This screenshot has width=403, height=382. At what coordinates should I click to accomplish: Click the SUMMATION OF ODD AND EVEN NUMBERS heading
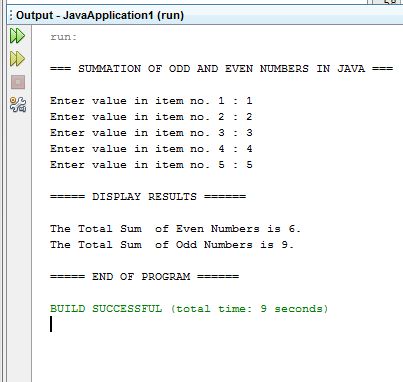[222, 69]
